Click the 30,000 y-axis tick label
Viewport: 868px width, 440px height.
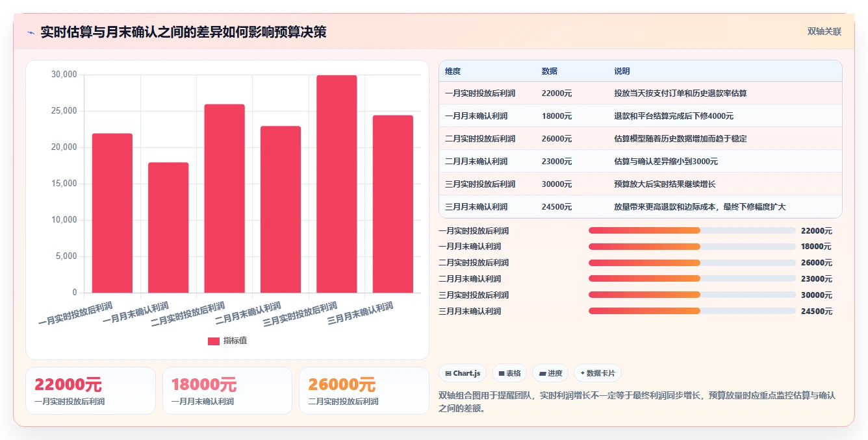point(64,75)
